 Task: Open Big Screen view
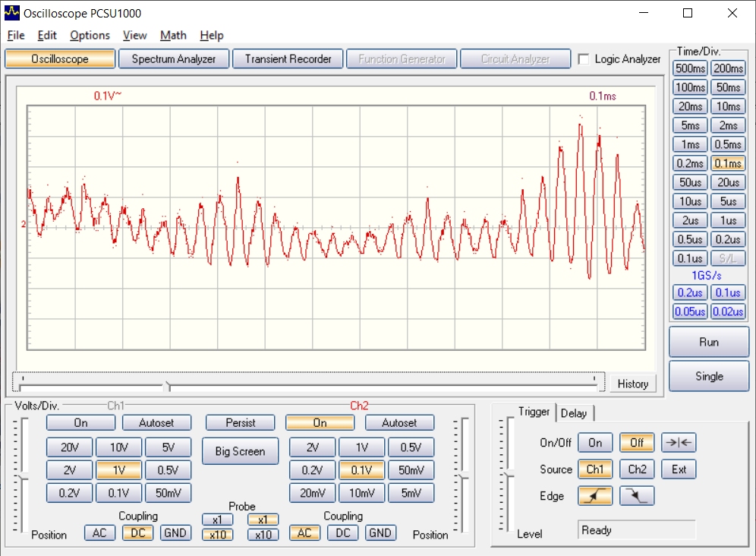click(240, 451)
